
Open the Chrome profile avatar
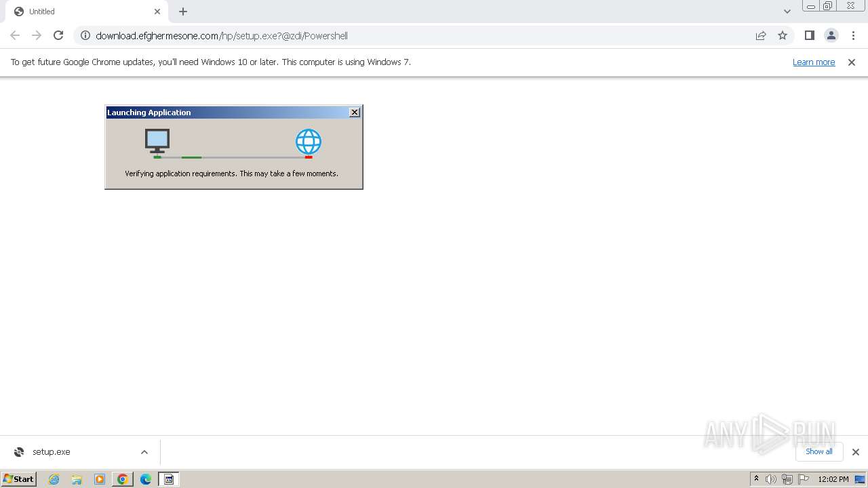click(x=831, y=35)
